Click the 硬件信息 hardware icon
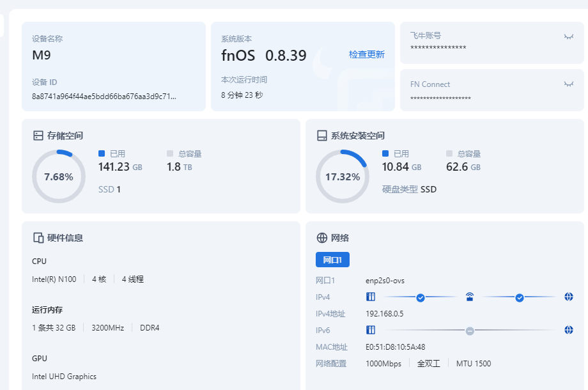Image resolution: width=588 pixels, height=390 pixels. pos(38,238)
